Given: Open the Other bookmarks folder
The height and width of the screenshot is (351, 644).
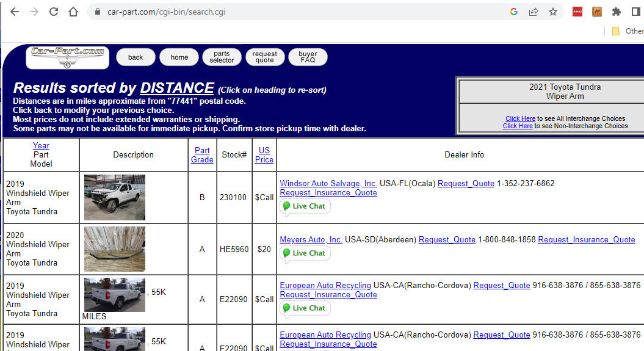Looking at the screenshot, I should pyautogui.click(x=627, y=31).
